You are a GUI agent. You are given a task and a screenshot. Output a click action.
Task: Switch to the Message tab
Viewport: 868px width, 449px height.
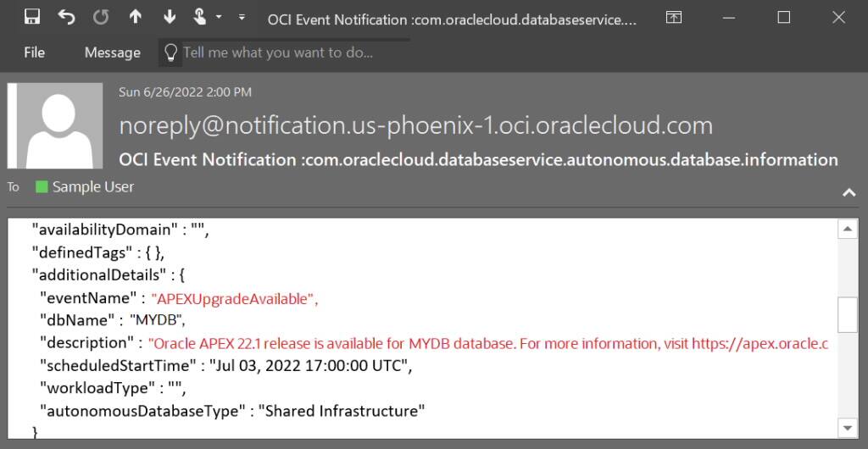point(113,53)
